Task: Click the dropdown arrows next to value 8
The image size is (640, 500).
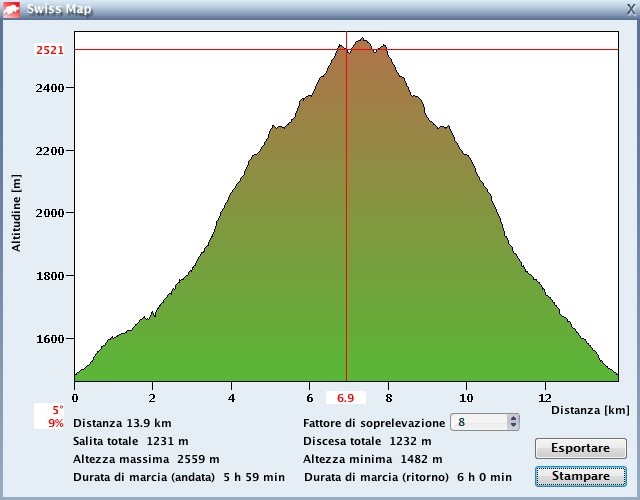Action: pos(513,423)
